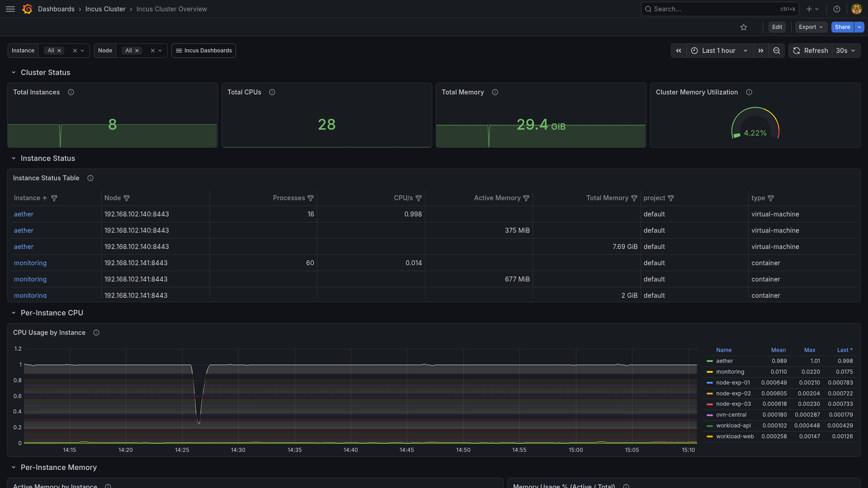This screenshot has width=868, height=488.
Task: Open the first aether instance link
Action: 24,214
